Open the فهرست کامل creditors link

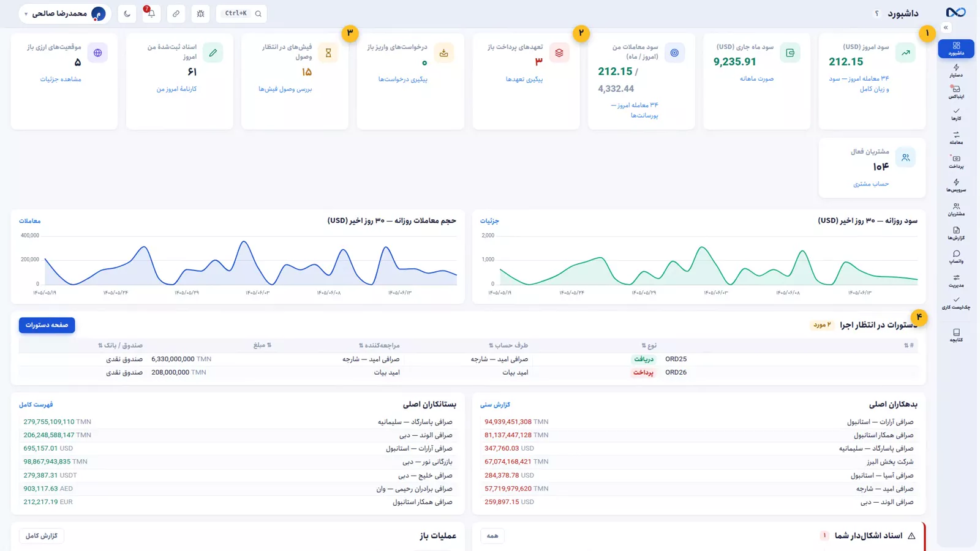point(36,405)
